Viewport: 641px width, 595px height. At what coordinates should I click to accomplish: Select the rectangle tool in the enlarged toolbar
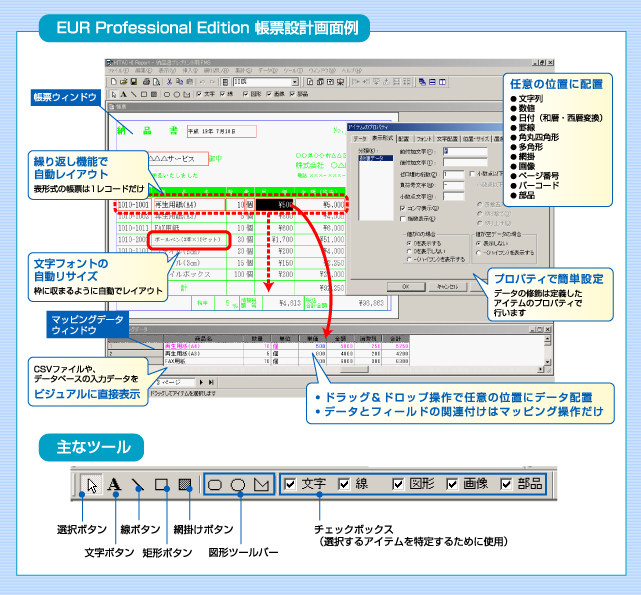pos(161,485)
